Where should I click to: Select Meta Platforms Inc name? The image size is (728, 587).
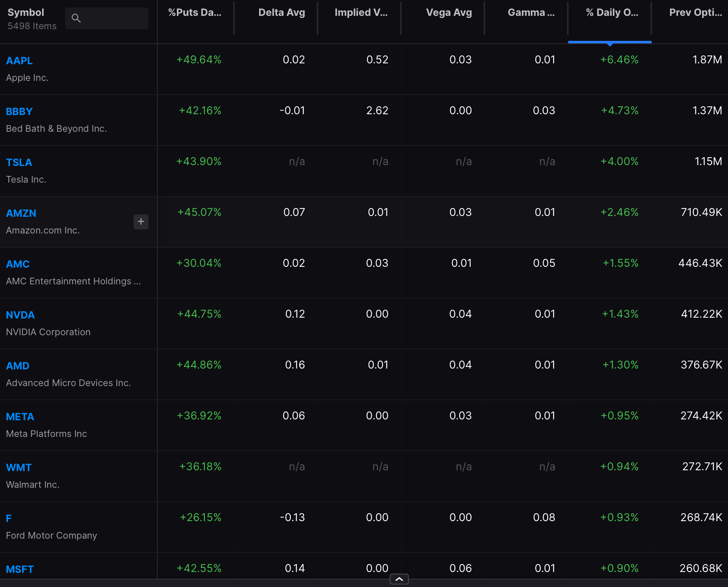[x=46, y=434]
